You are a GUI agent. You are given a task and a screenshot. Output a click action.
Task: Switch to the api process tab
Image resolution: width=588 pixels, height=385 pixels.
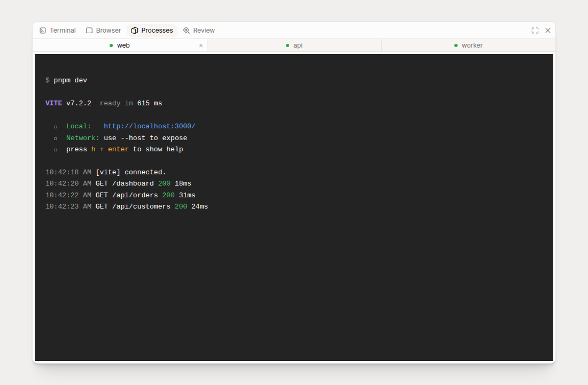tap(295, 45)
